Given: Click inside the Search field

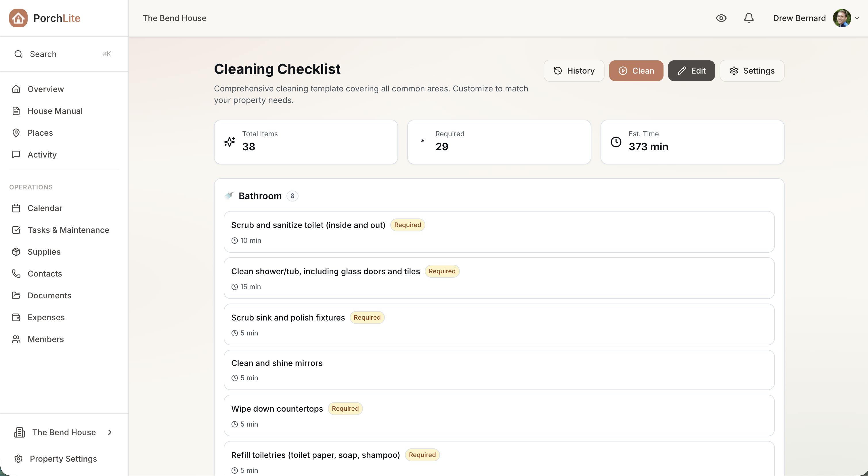Looking at the screenshot, I should click(54, 54).
